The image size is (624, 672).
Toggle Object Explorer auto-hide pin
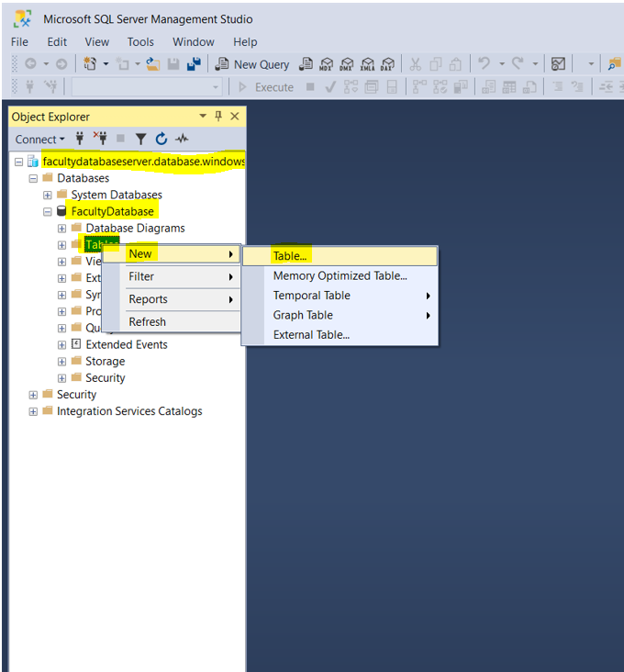(218, 116)
